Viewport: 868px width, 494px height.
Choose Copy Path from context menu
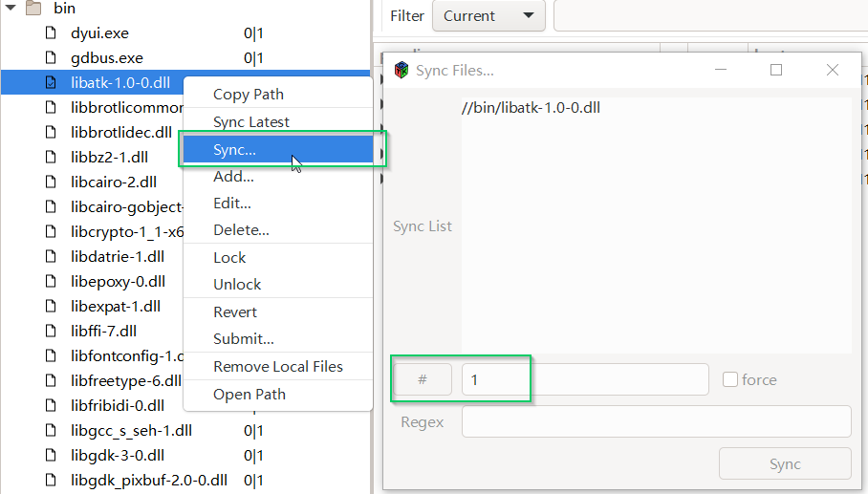click(278, 94)
